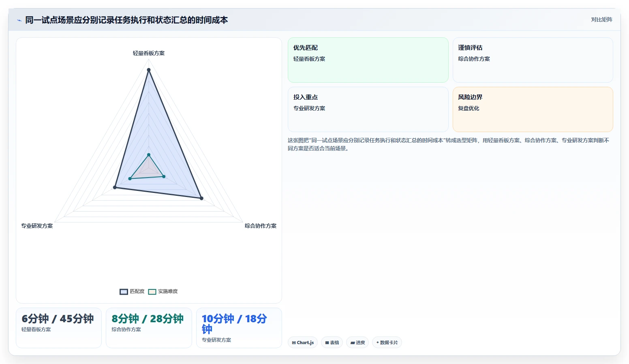629x364 pixels.
Task: Click the 8分钟 / 28分钟 stat card
Action: [149, 328]
